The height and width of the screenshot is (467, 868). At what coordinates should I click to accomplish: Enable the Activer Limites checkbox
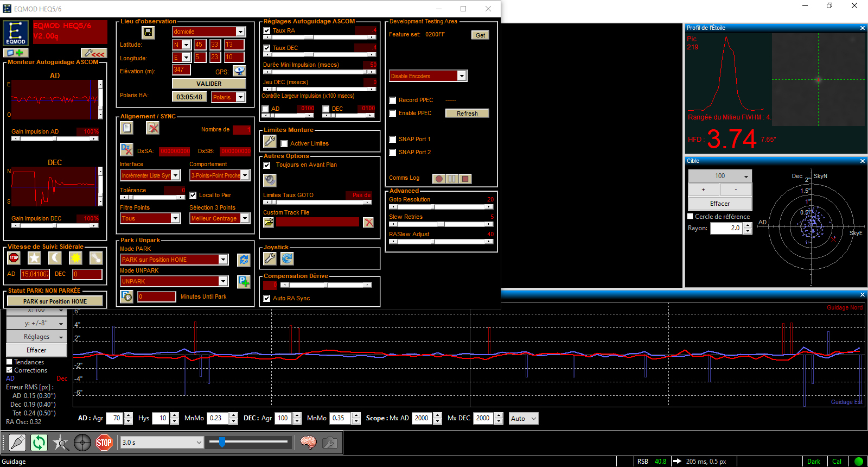point(284,144)
